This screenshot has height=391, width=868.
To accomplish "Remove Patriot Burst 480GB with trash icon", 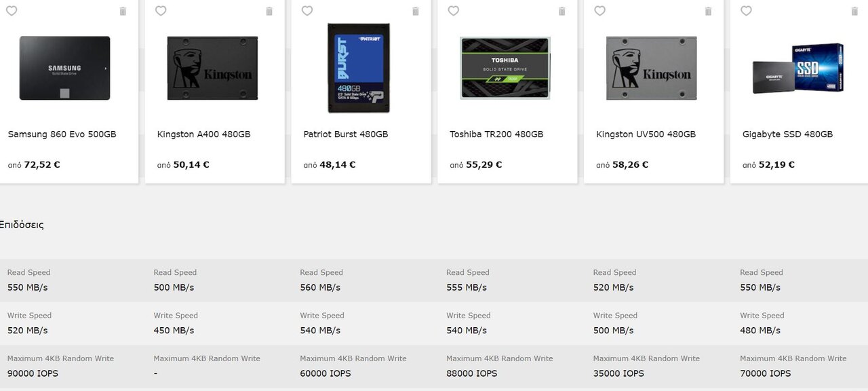I will 416,12.
